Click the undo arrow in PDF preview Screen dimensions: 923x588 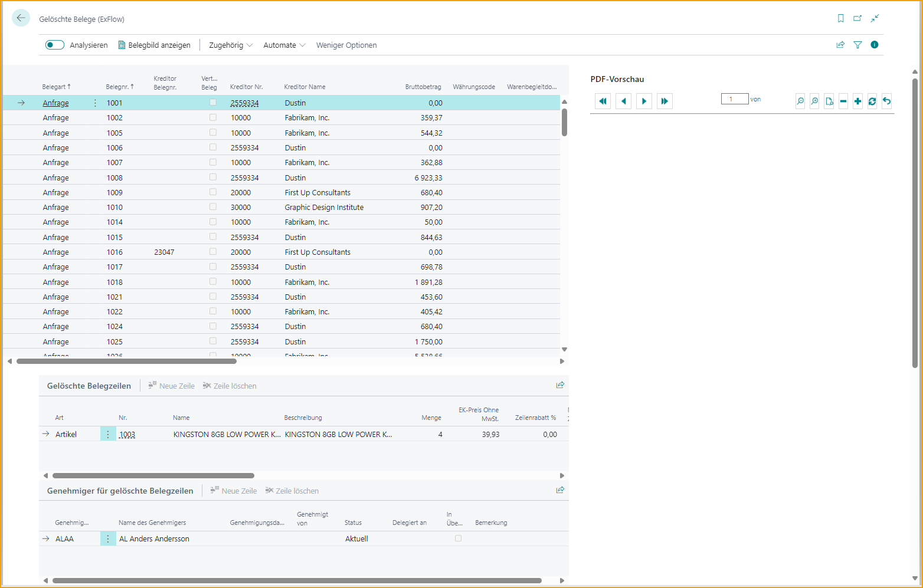[886, 101]
